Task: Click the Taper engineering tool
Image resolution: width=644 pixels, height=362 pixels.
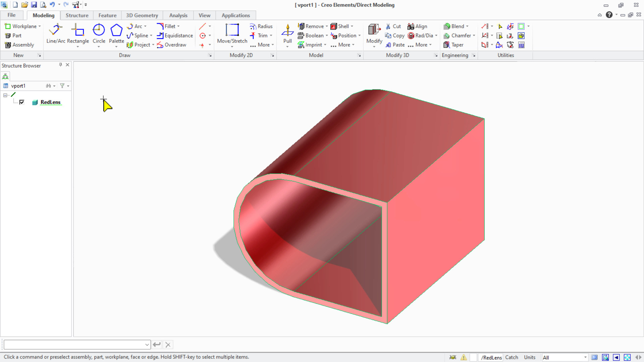Action: click(x=453, y=45)
